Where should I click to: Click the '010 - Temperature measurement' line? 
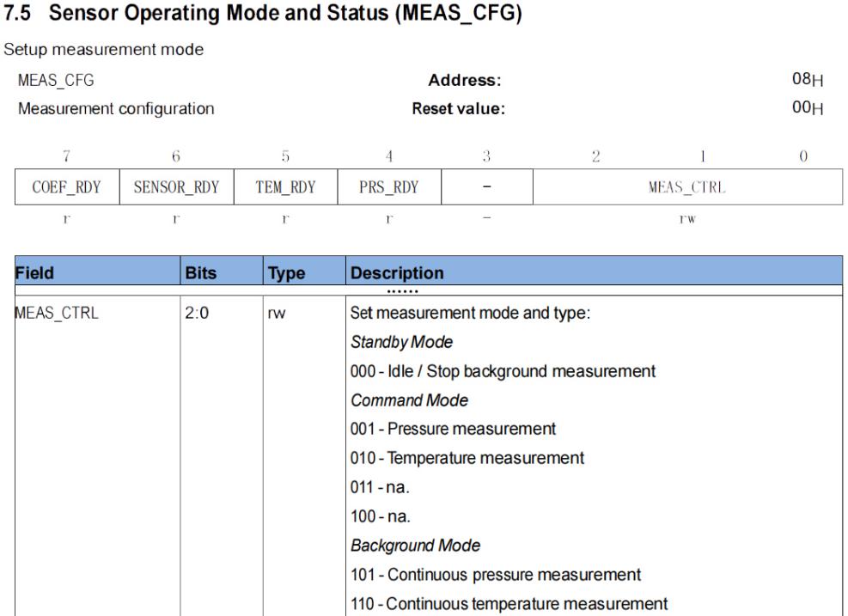point(467,458)
